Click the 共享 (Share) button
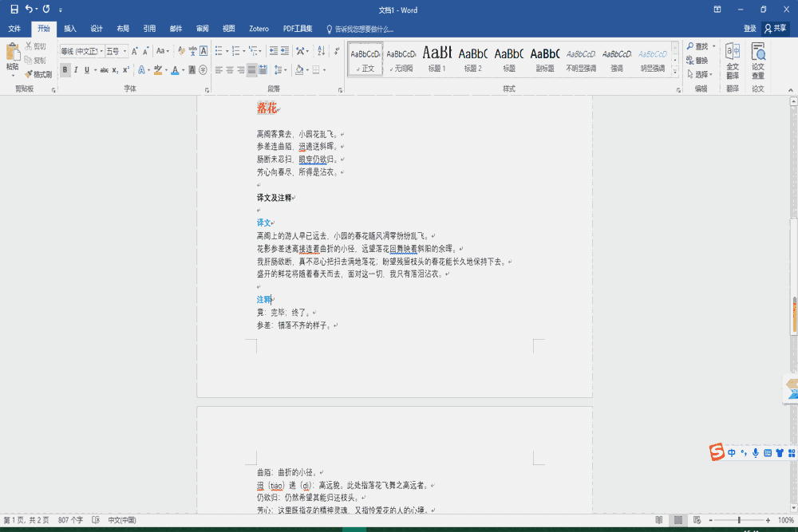Viewport: 798px width, 532px height. 776,28
